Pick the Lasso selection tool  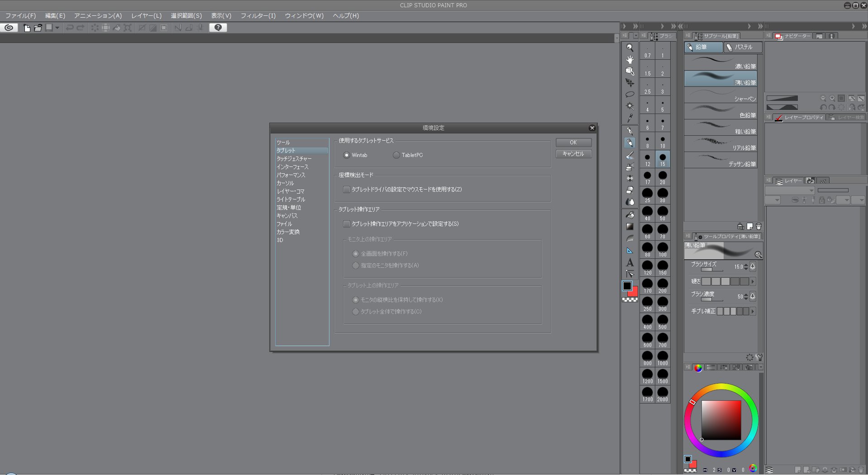630,95
